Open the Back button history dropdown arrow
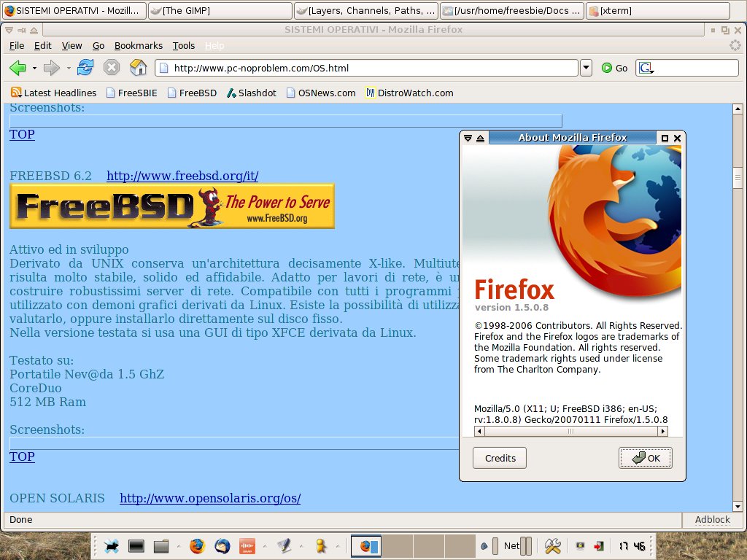Viewport: 747px width, 560px height. [34, 69]
